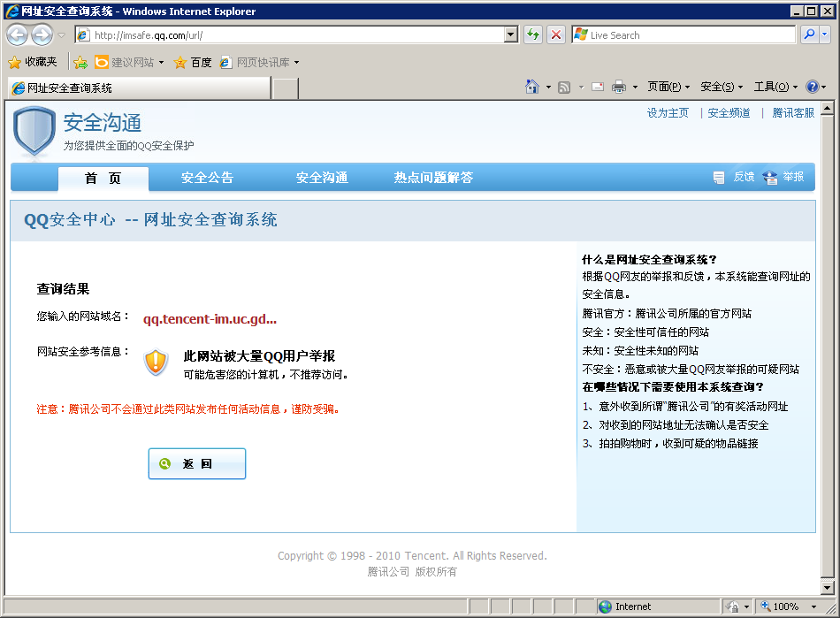Add to favorites bar star icon
840x618 pixels.
pyautogui.click(x=80, y=63)
